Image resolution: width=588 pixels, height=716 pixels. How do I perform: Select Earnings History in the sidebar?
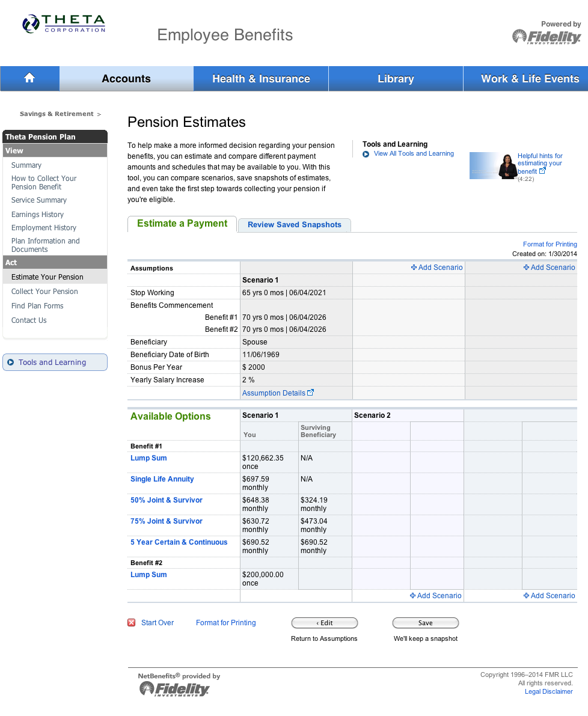coord(37,215)
